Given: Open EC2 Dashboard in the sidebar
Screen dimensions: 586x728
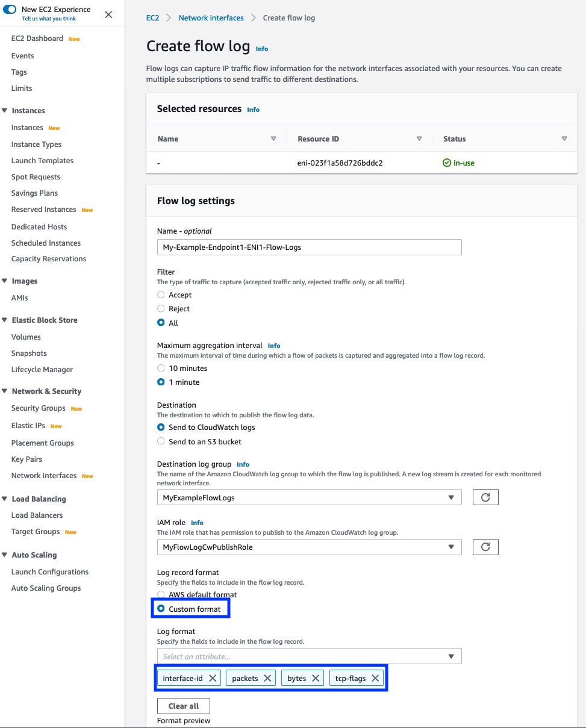Looking at the screenshot, I should click(x=37, y=39).
